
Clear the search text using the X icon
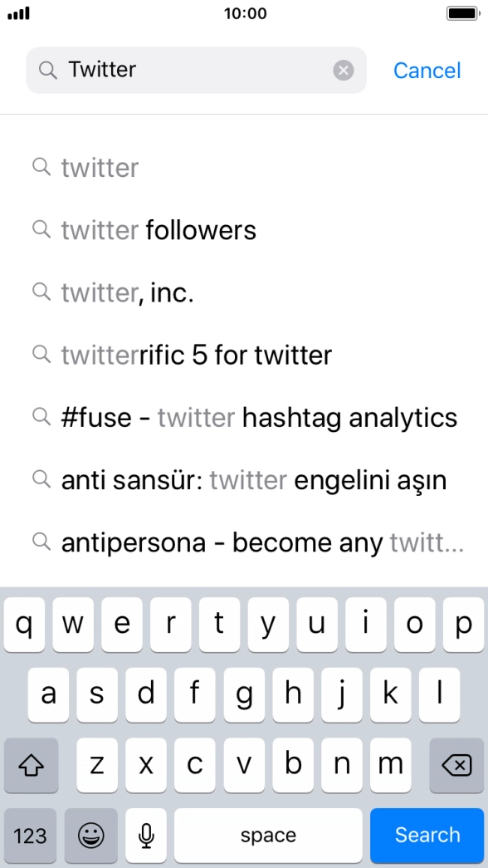tap(343, 70)
